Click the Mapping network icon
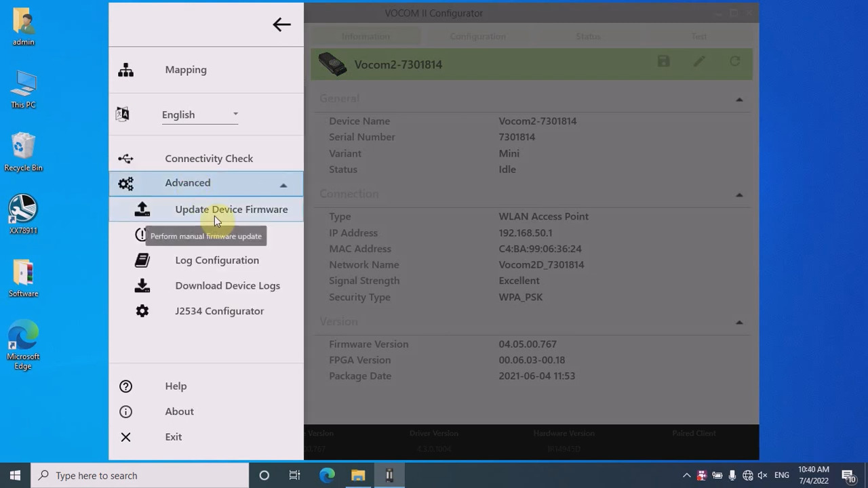 click(125, 70)
